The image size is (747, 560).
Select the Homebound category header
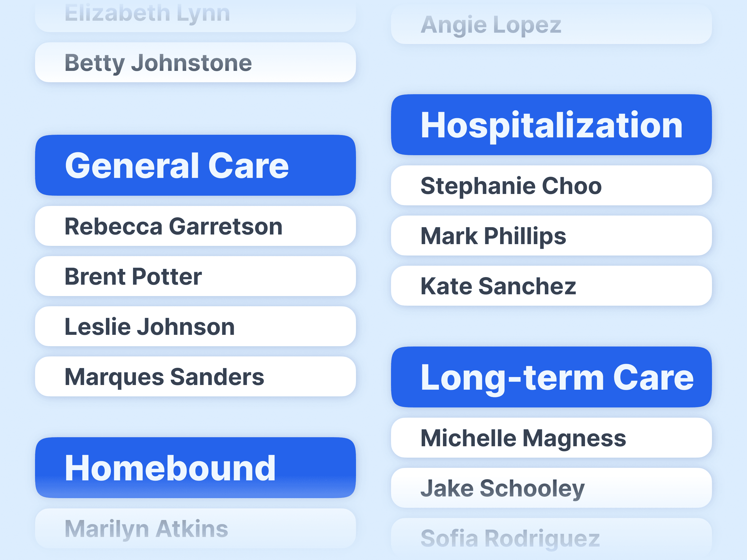click(195, 468)
